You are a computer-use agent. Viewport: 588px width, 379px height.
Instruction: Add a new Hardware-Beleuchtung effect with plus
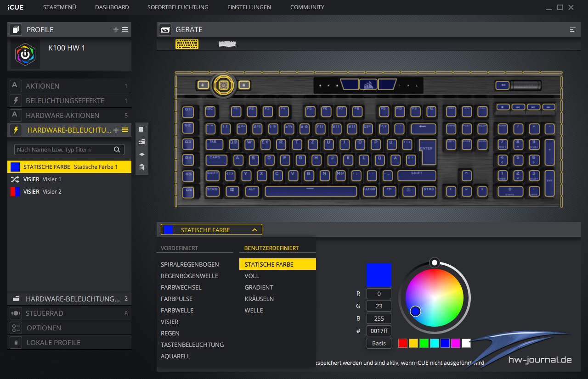click(x=116, y=130)
